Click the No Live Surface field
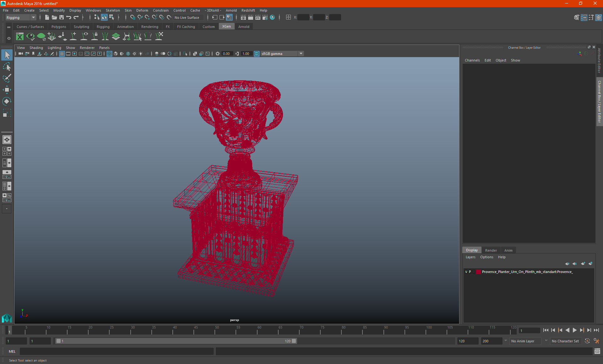603x364 pixels. 188,18
